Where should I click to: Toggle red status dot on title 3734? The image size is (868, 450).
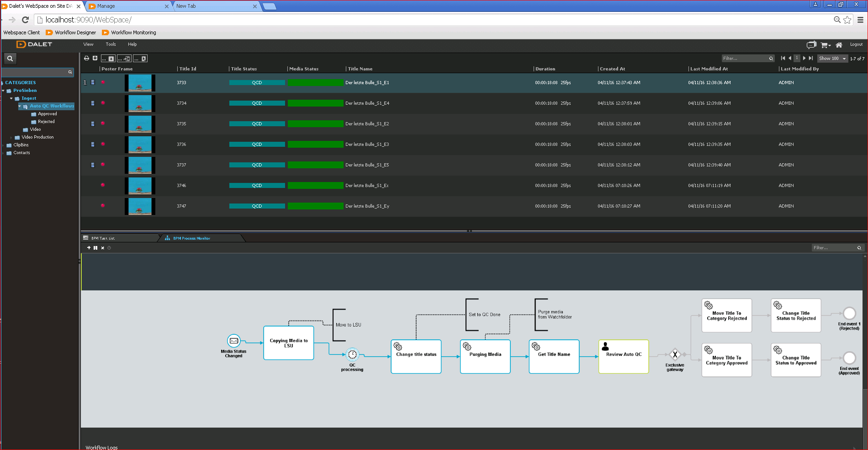pos(103,103)
